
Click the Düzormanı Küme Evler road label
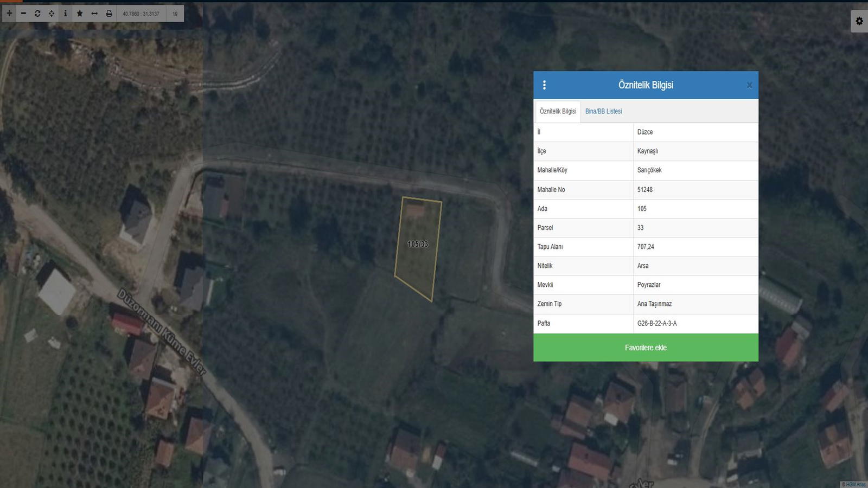[162, 332]
